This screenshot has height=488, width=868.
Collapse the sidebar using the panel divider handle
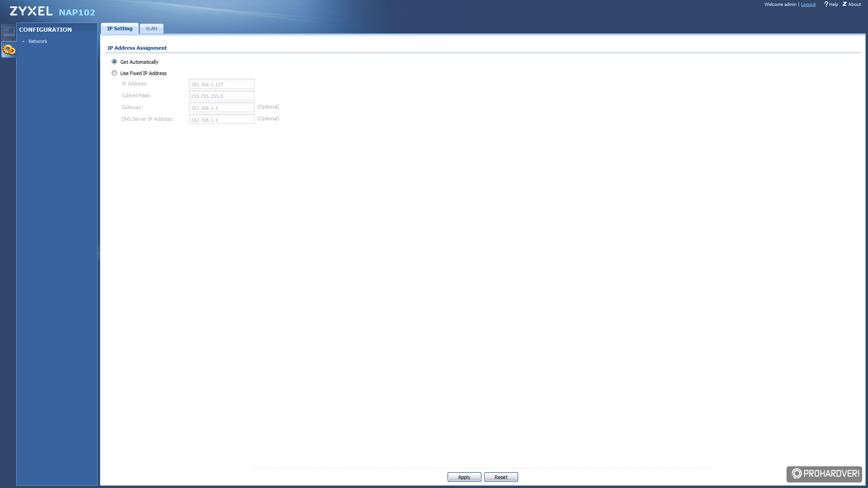99,253
